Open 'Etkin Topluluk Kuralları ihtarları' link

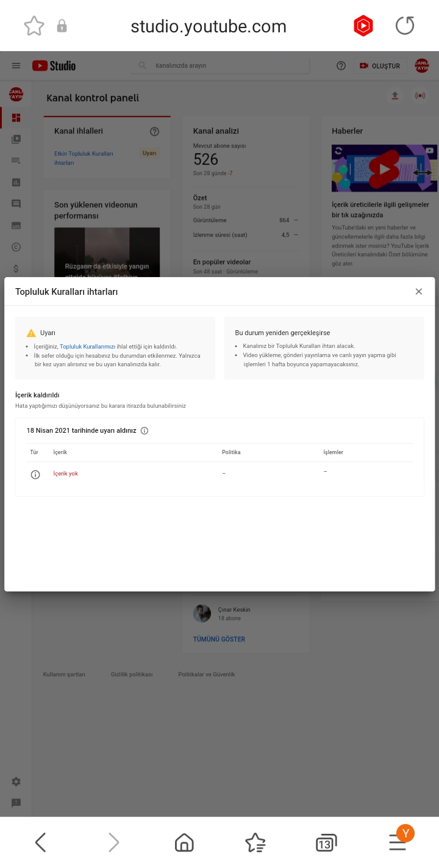84,158
